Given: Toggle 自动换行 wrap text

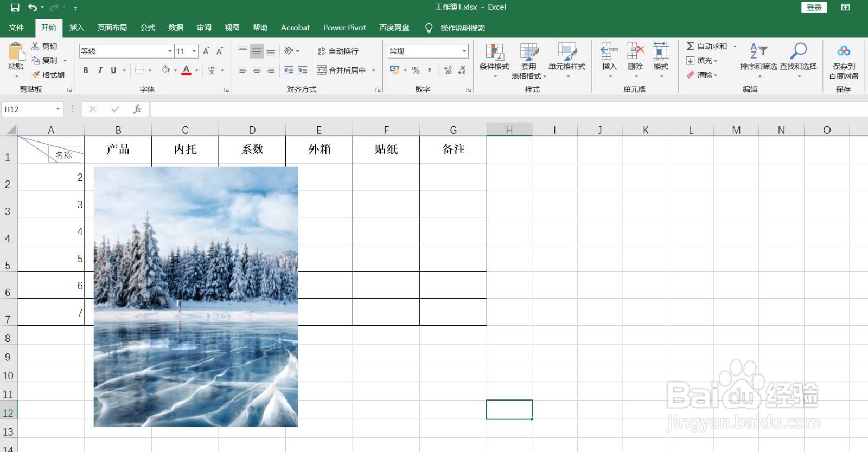Looking at the screenshot, I should tap(338, 51).
